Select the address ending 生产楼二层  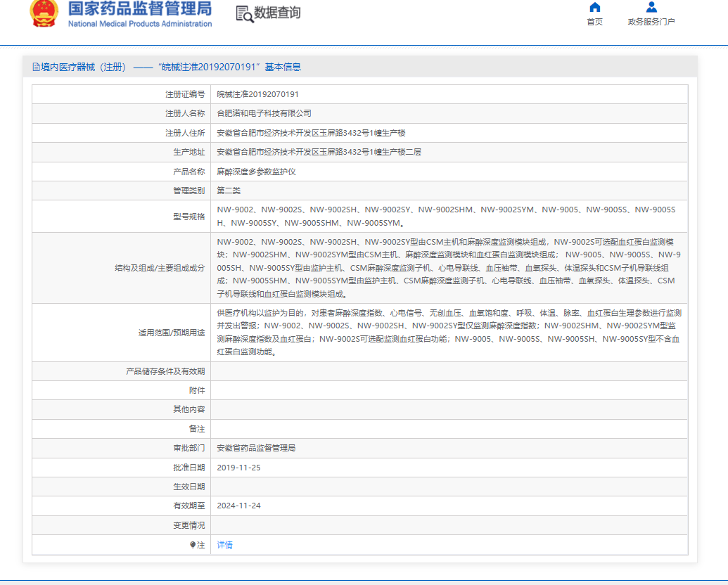click(319, 152)
